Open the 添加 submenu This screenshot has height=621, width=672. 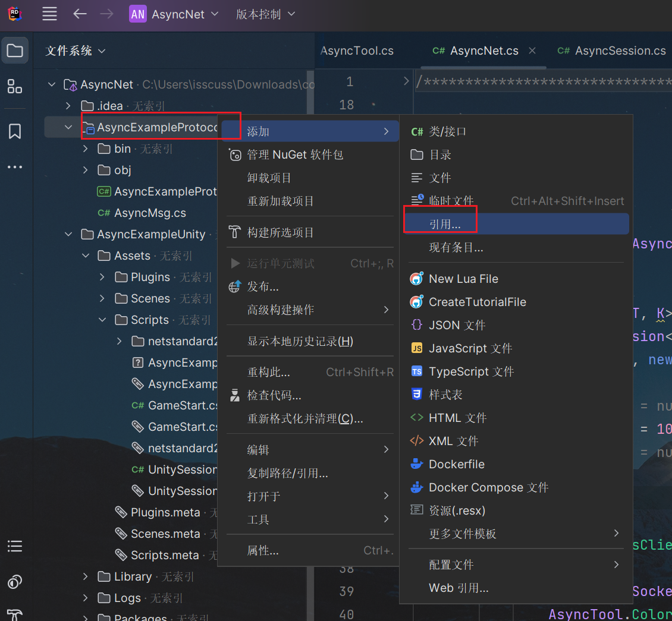pos(310,131)
